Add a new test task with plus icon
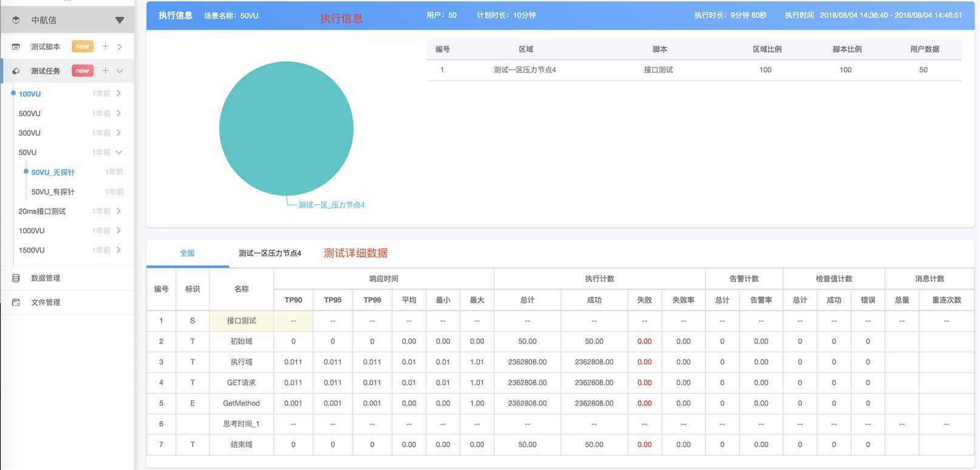 pos(106,71)
